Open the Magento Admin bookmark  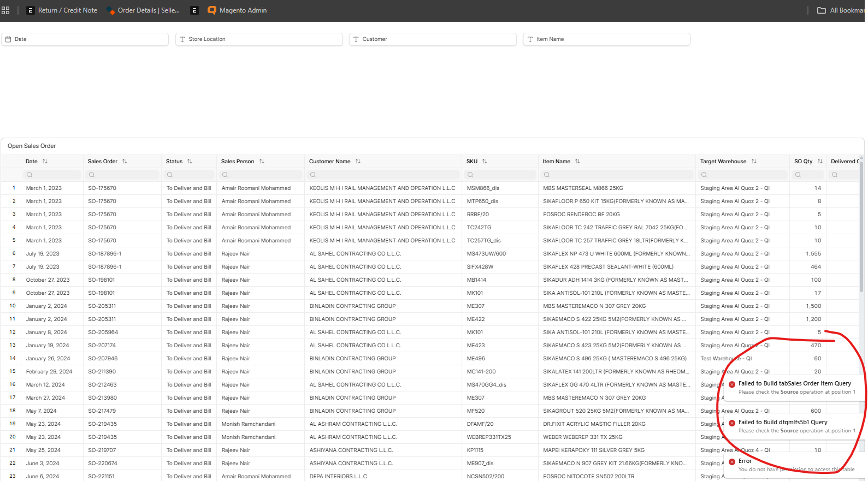[x=237, y=10]
